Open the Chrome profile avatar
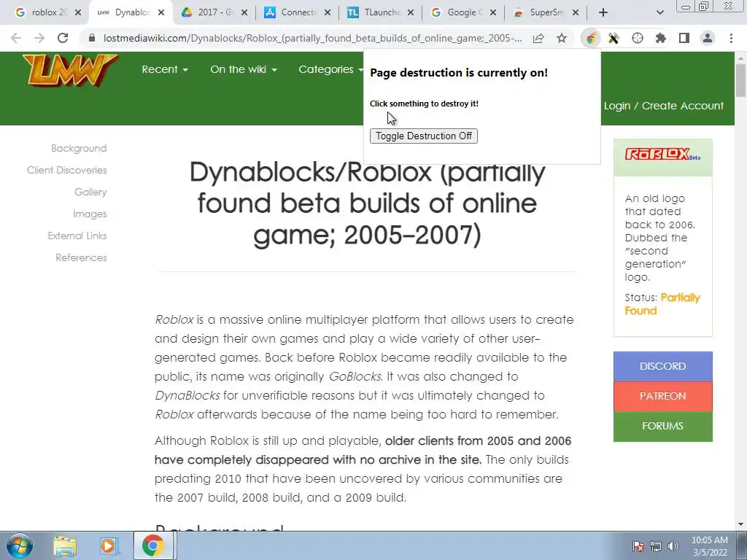The width and height of the screenshot is (747, 560). [x=708, y=38]
